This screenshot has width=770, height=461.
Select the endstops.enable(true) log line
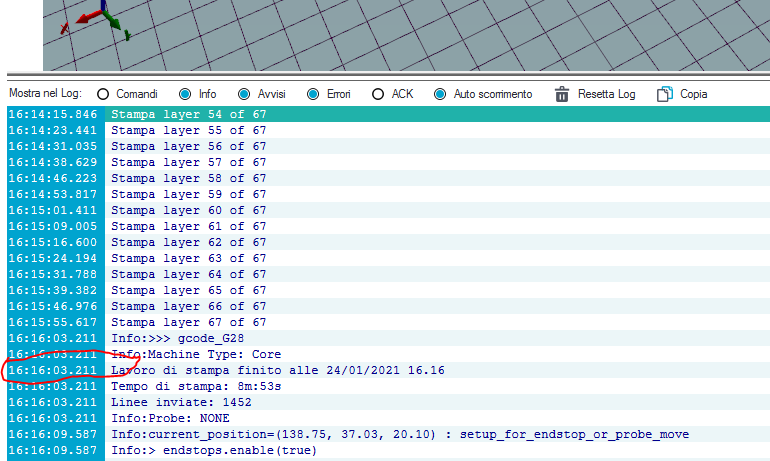click(x=388, y=450)
